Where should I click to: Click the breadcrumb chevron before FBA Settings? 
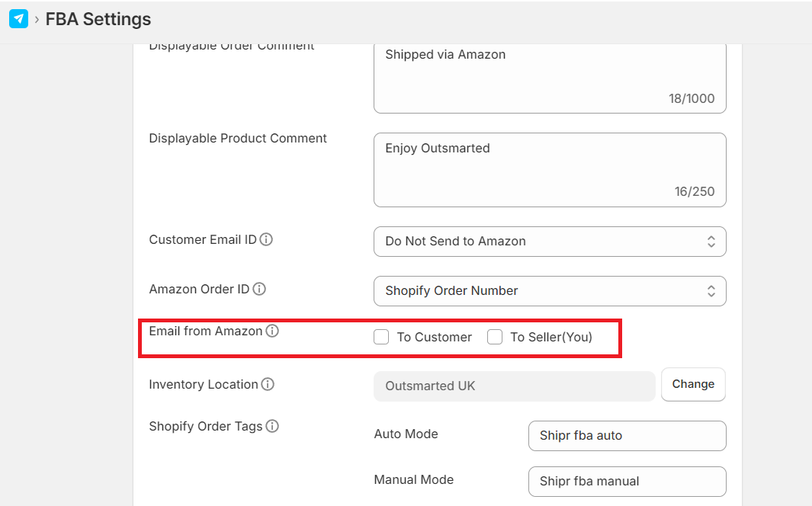37,20
